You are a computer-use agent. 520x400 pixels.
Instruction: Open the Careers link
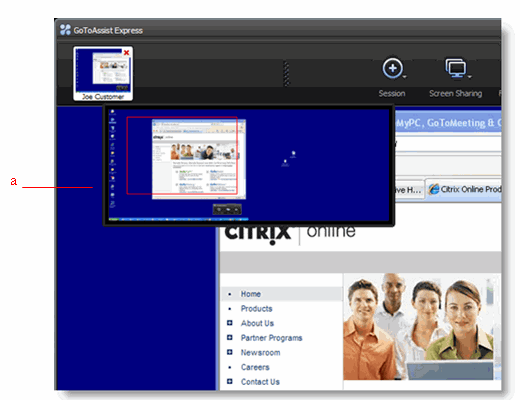pyautogui.click(x=255, y=367)
